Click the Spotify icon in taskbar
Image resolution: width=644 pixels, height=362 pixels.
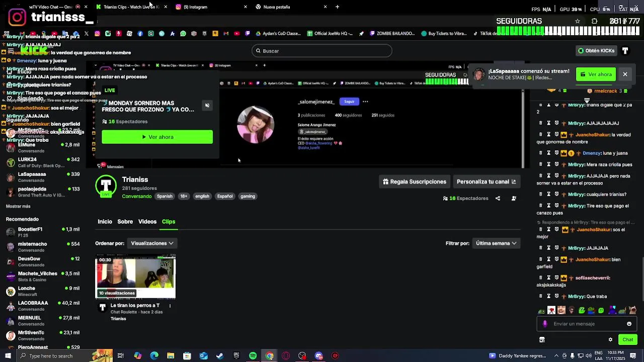point(253,356)
